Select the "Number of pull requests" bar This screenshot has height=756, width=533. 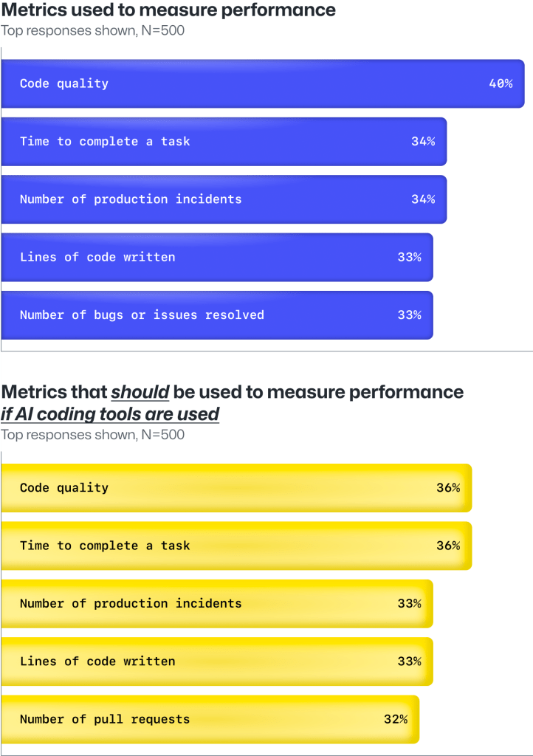click(210, 719)
